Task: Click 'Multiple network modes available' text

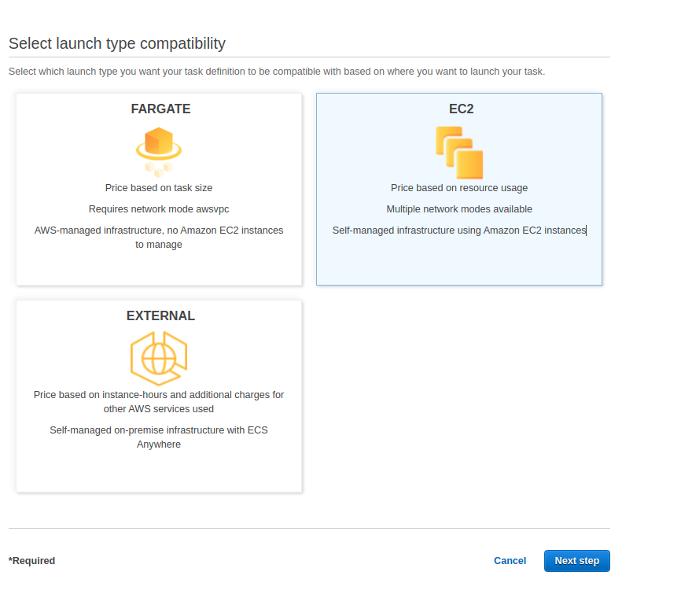Action: (x=459, y=209)
